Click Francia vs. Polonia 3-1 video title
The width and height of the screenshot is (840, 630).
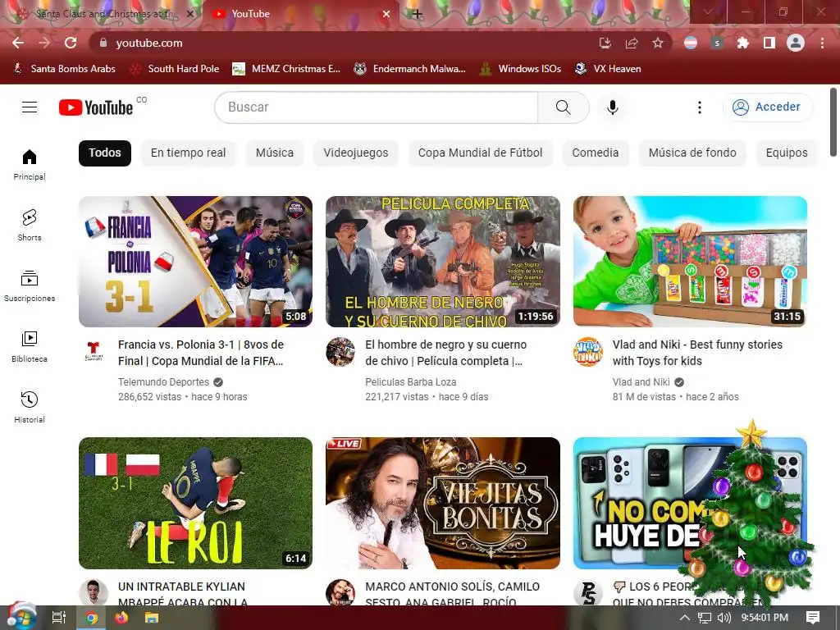point(201,353)
